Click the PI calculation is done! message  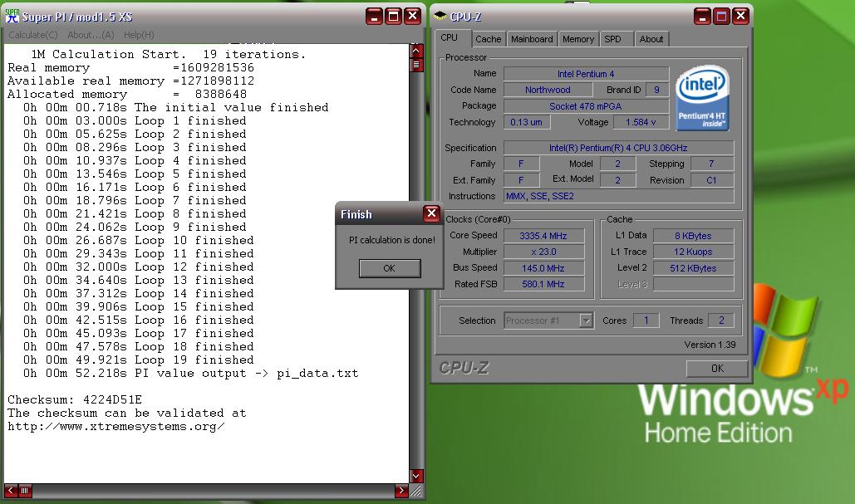tap(392, 240)
